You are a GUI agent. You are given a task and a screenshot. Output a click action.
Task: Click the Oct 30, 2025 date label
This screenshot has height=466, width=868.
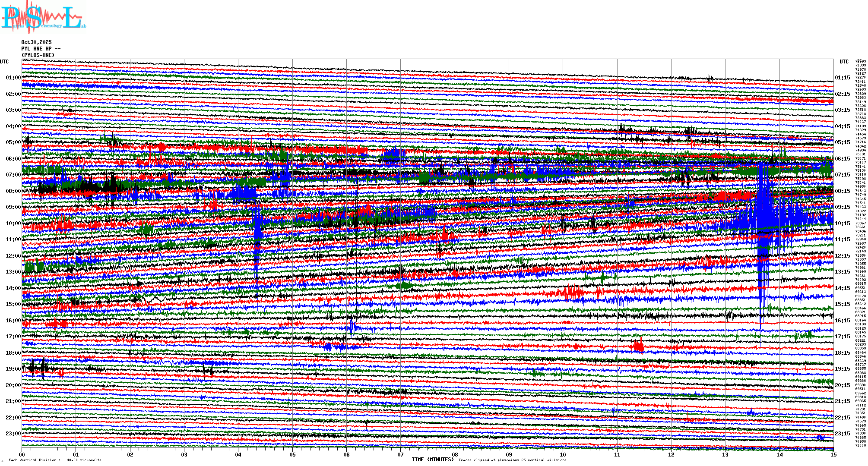coord(36,42)
